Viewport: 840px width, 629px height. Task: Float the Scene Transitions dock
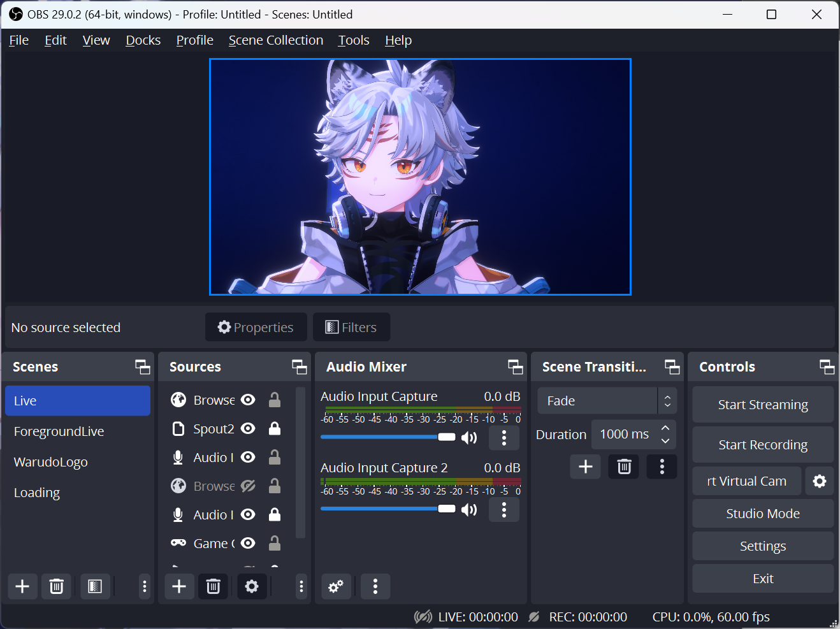click(x=672, y=367)
